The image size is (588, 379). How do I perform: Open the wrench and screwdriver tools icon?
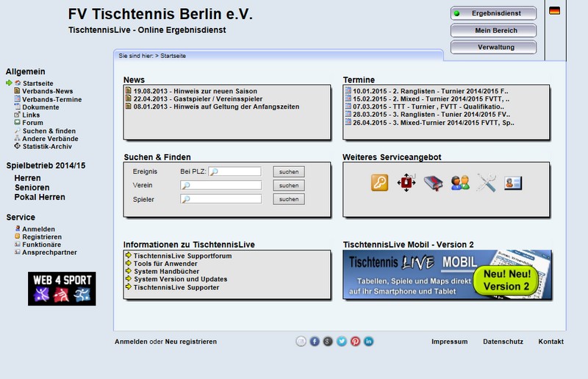pos(487,182)
